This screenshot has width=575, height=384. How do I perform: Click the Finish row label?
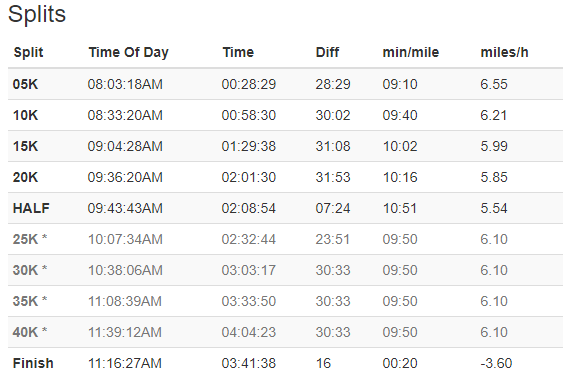pyautogui.click(x=33, y=363)
